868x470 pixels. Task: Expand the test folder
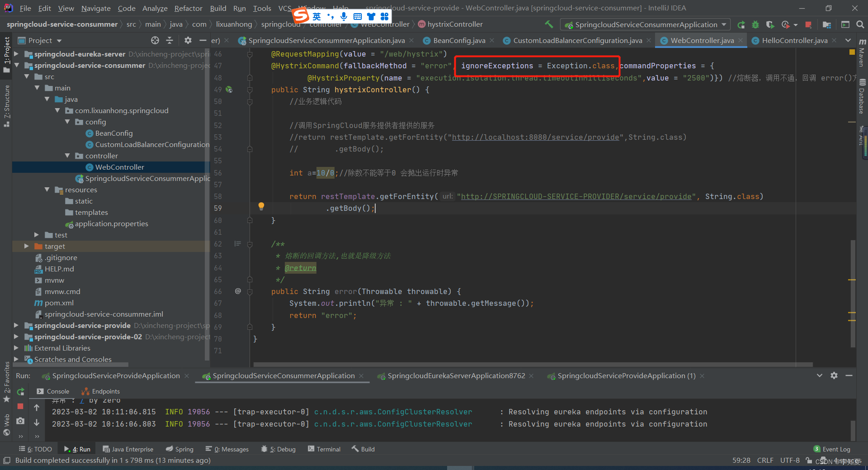[x=37, y=235]
